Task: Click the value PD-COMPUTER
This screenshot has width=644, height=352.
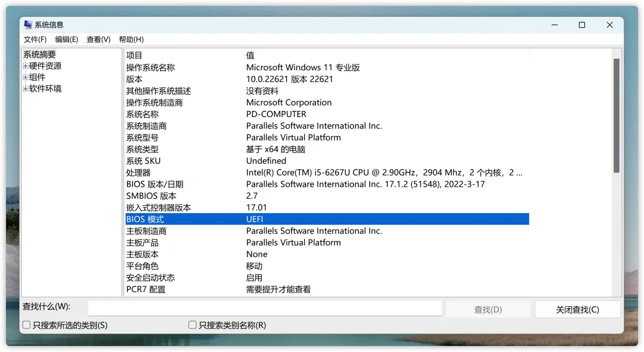Action: tap(276, 114)
